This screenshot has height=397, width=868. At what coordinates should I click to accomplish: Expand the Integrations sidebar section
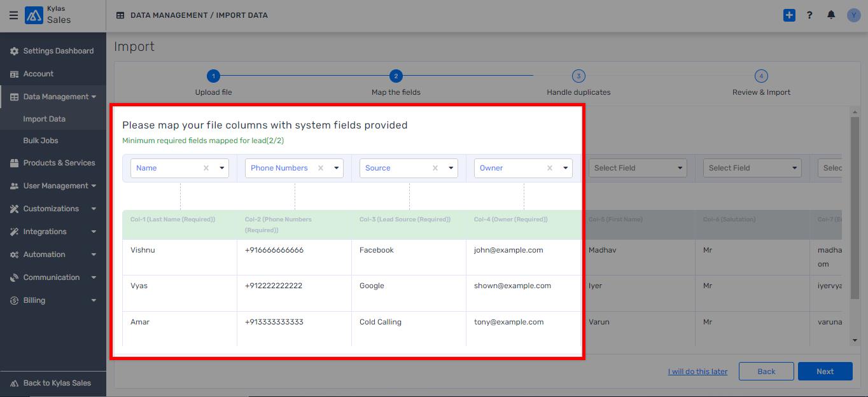(94, 232)
